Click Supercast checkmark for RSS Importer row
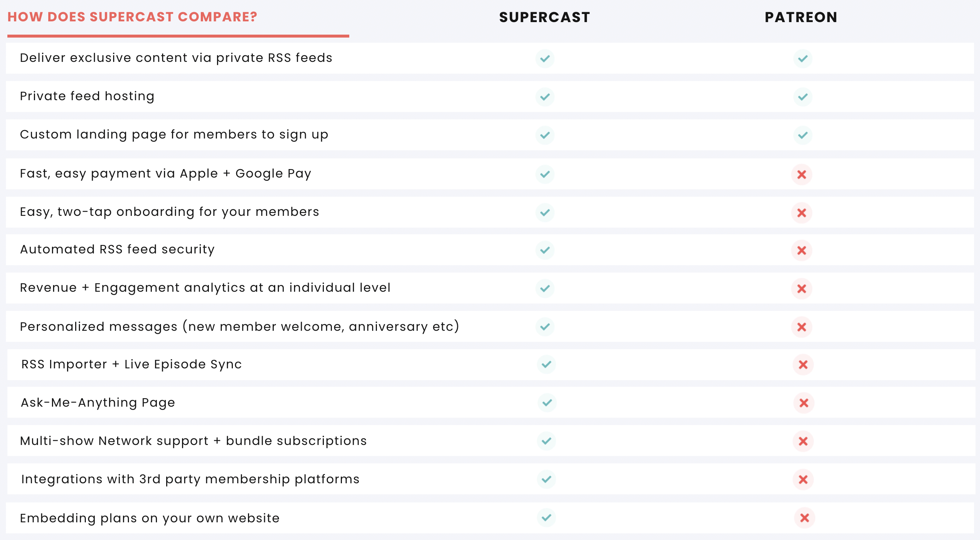Image resolution: width=980 pixels, height=540 pixels. point(546,364)
